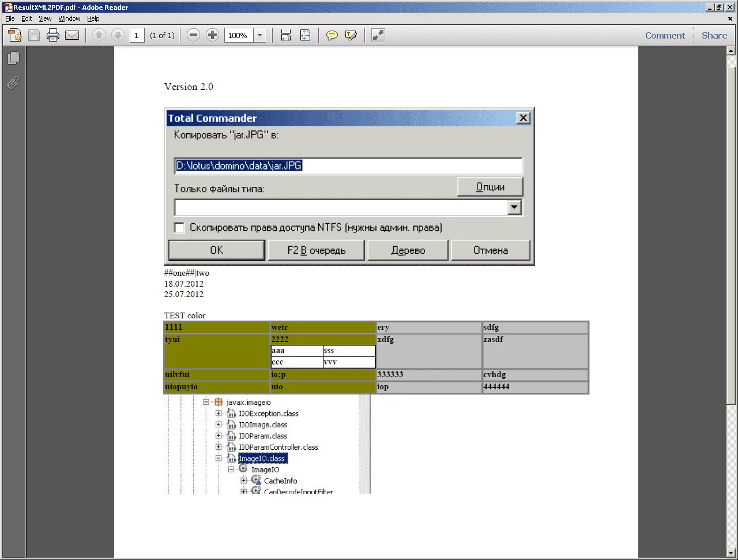Viewport: 738px width, 560px height.
Task: Click the fit-width scrolling mode icon
Action: pyautogui.click(x=286, y=35)
